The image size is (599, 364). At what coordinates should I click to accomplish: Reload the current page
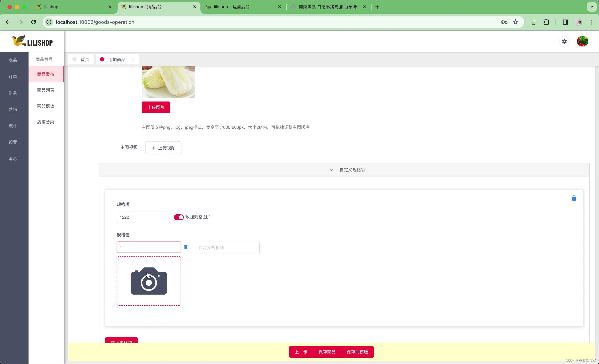coord(34,22)
